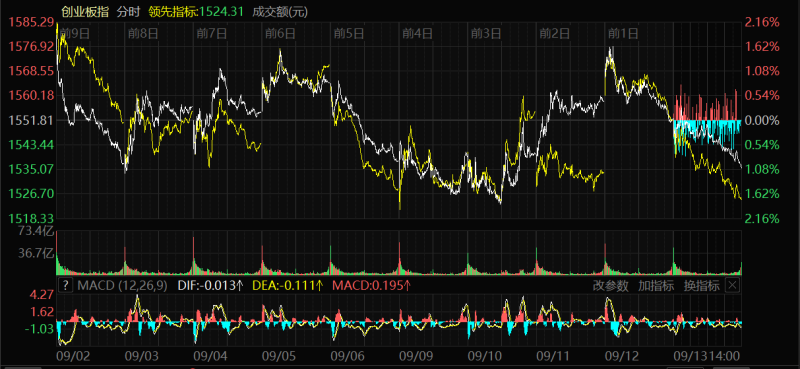Image resolution: width=800 pixels, height=369 pixels.
Task: Click the DEA:-0.111 value readout
Action: [287, 286]
